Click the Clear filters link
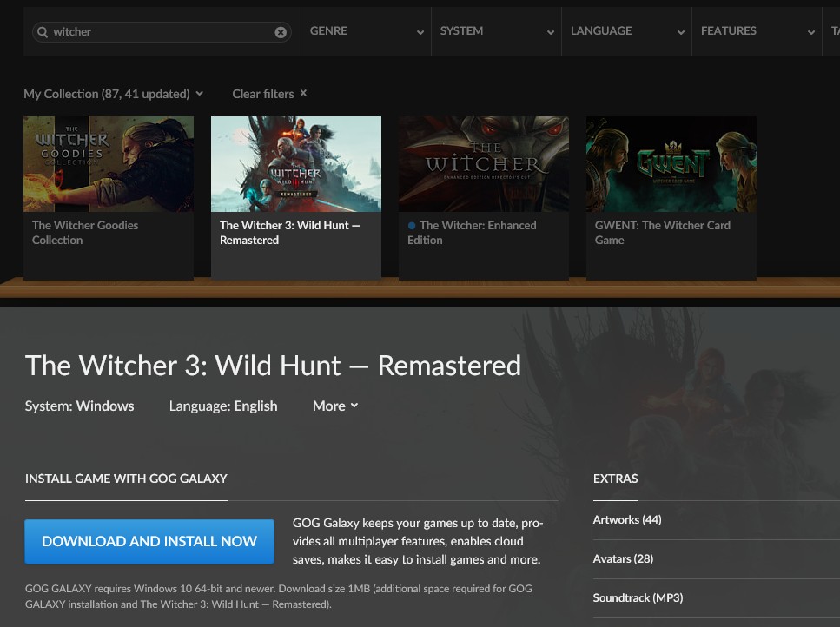Screen dimensions: 840x627 [269, 94]
